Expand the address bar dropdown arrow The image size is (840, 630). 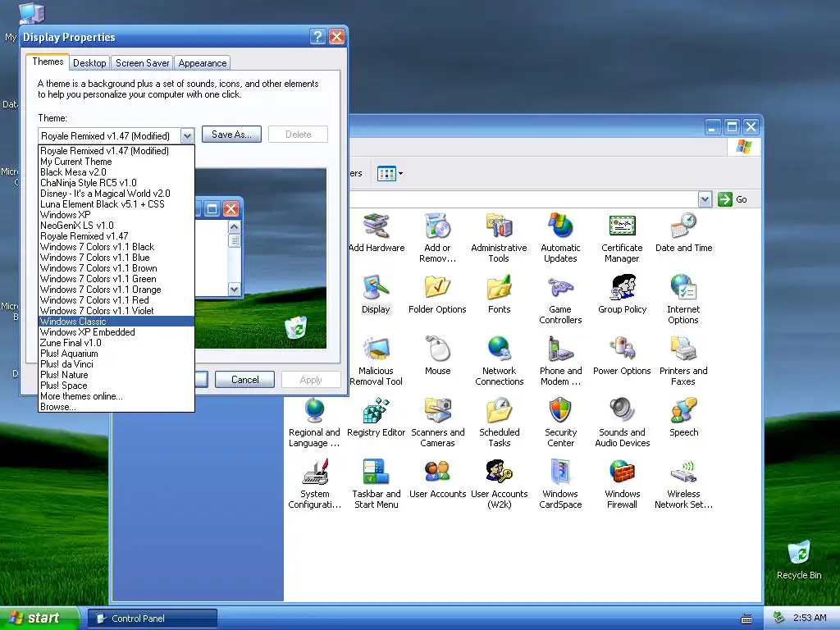[x=705, y=199]
